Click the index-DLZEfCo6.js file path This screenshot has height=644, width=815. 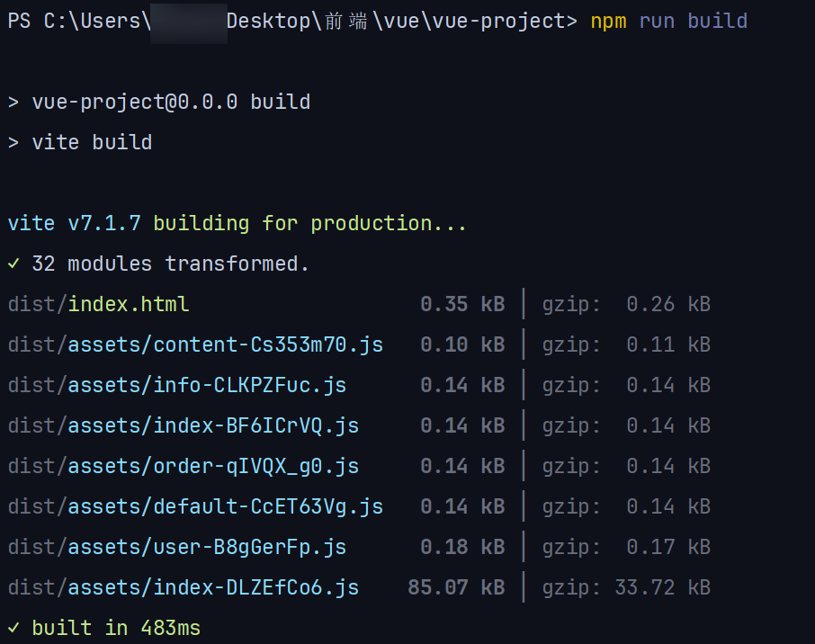click(x=184, y=587)
